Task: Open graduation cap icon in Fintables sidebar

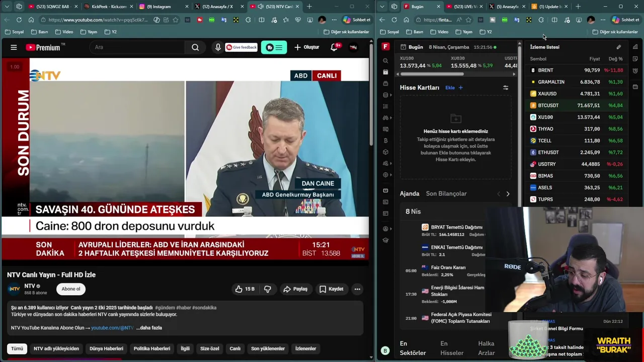Action: pos(385,240)
